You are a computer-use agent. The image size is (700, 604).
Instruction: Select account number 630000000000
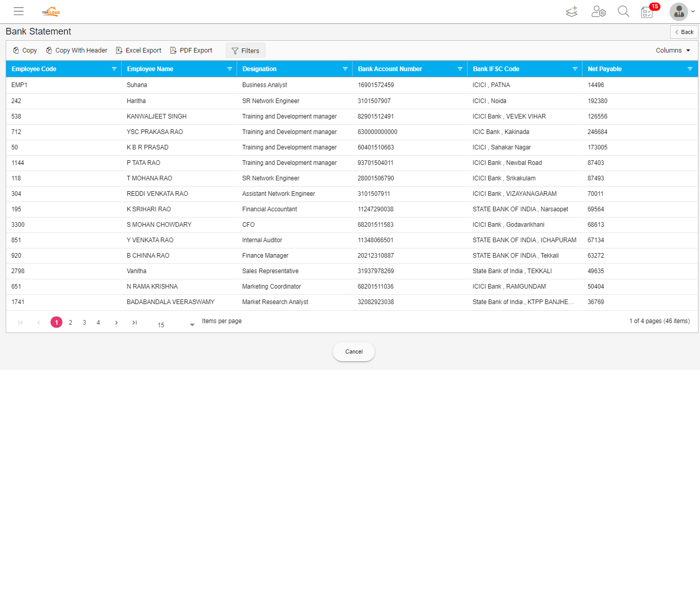tap(377, 132)
